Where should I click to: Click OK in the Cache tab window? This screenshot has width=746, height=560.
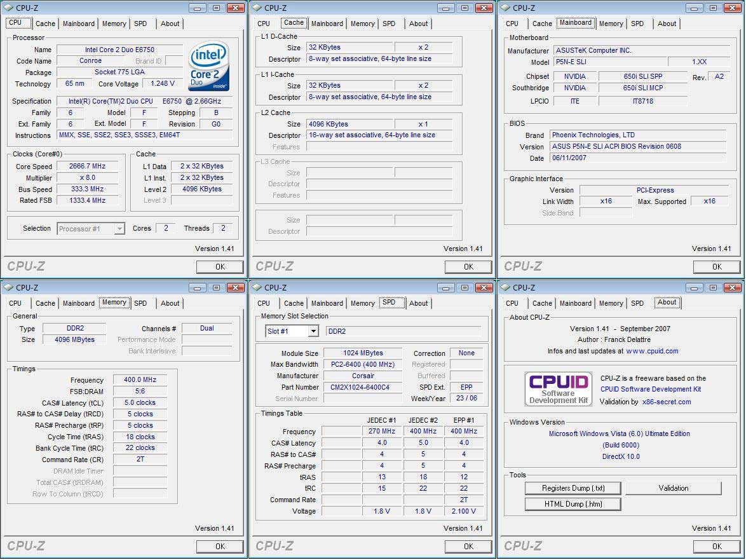pyautogui.click(x=468, y=267)
